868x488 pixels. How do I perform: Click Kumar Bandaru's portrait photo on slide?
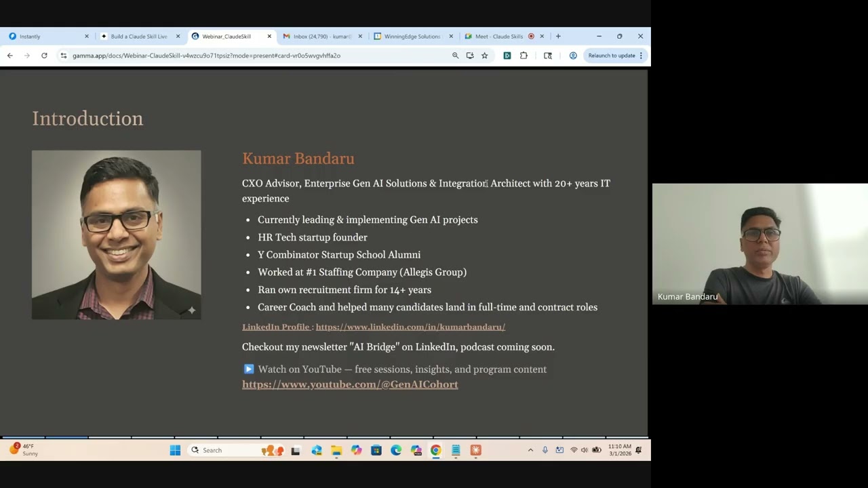116,235
